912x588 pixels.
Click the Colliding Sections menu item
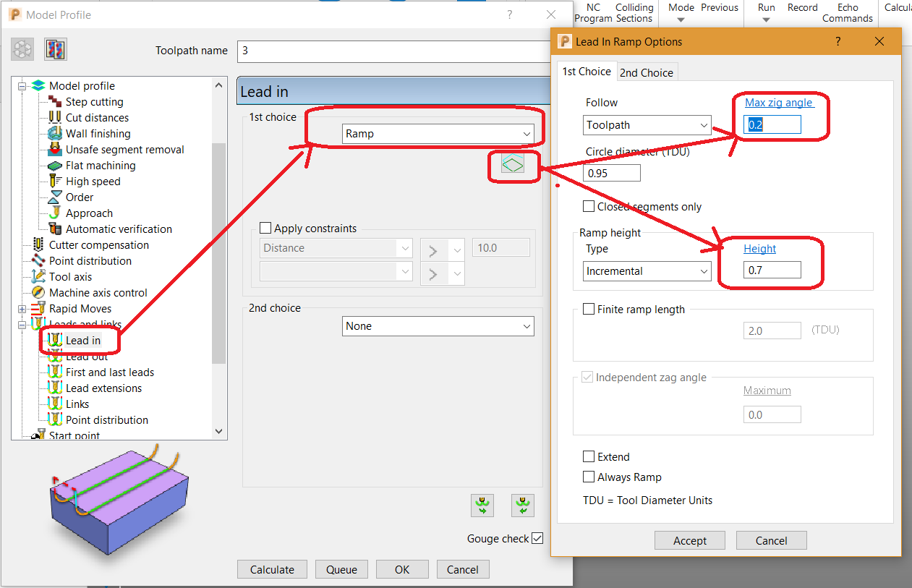pyautogui.click(x=634, y=13)
